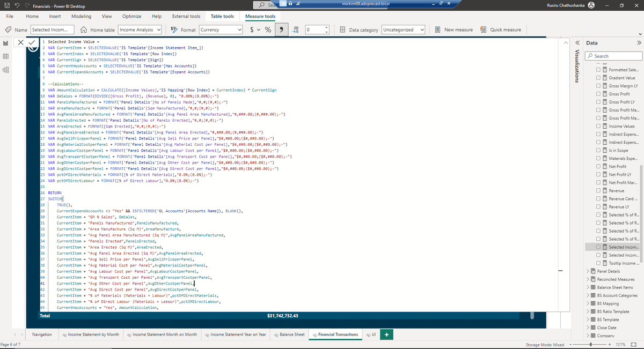Open the Format Currency dropdown
Image resolution: width=644 pixels, height=349 pixels.
(x=221, y=30)
